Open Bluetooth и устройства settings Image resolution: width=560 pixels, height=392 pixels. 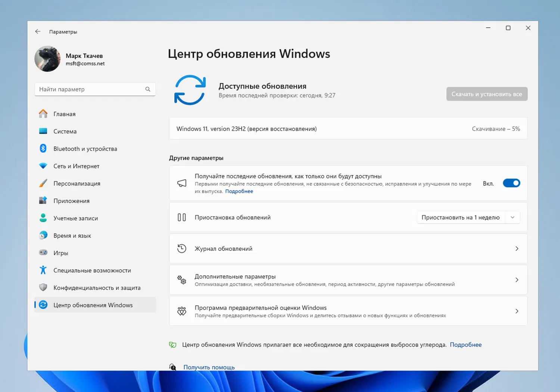tap(95, 149)
